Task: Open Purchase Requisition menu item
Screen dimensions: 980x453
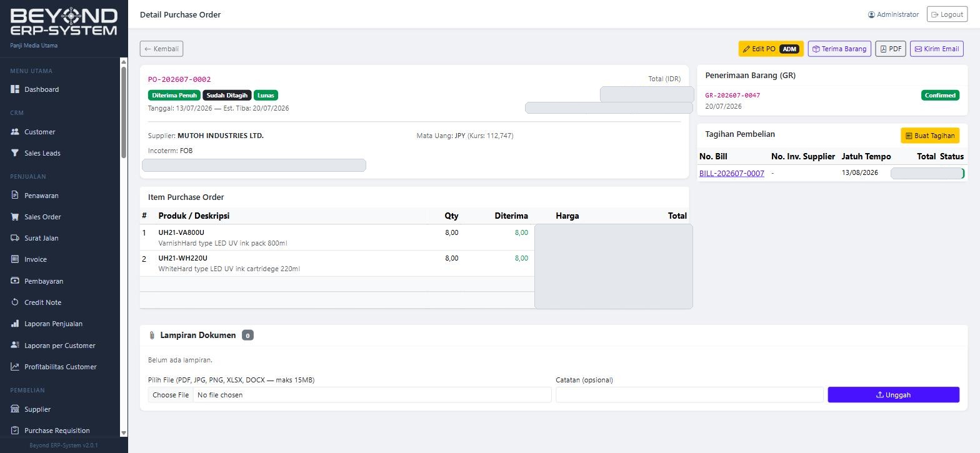Action: click(x=60, y=431)
